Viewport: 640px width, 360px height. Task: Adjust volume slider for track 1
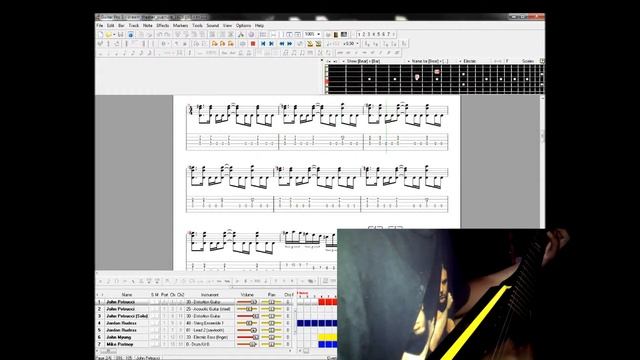pos(247,302)
